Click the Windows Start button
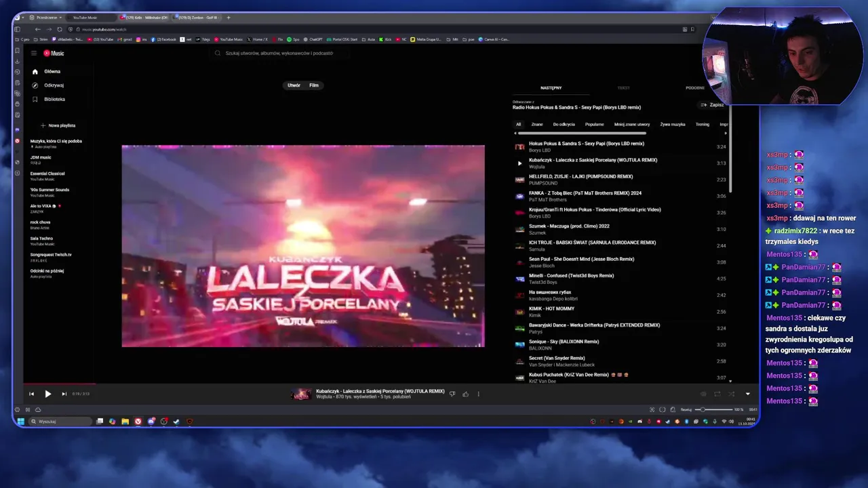Screen dimensions: 868x488 coord(20,422)
